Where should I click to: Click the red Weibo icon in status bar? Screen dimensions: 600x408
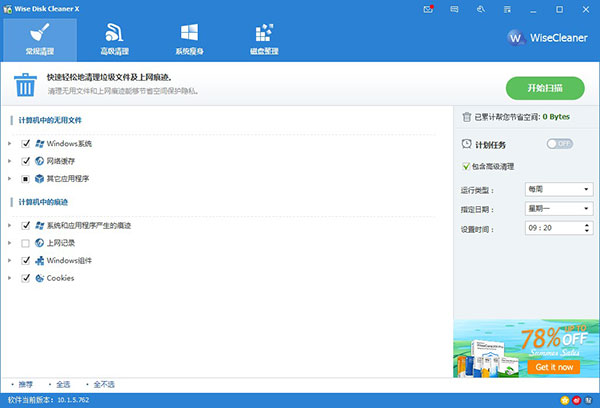tap(577, 400)
